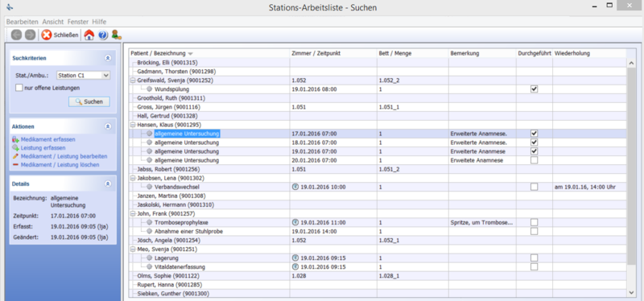Select patient Olms, Sophie (9001122)

point(168,276)
